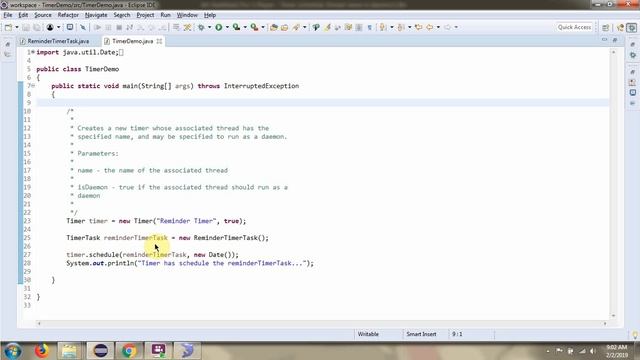Viewport: 640px width, 360px height.
Task: Open the Run menu
Action: coord(165,15)
